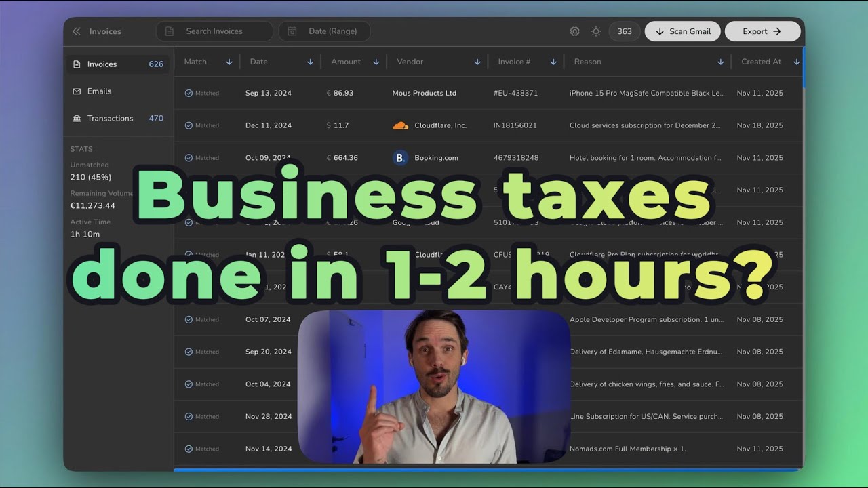Viewport: 868px width, 488px height.
Task: Sort by Amount column arrow
Action: 376,62
